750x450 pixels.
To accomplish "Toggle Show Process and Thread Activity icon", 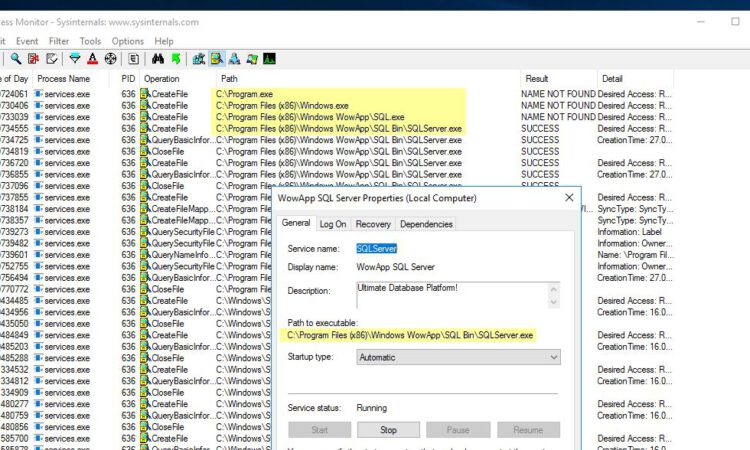I will point(252,59).
